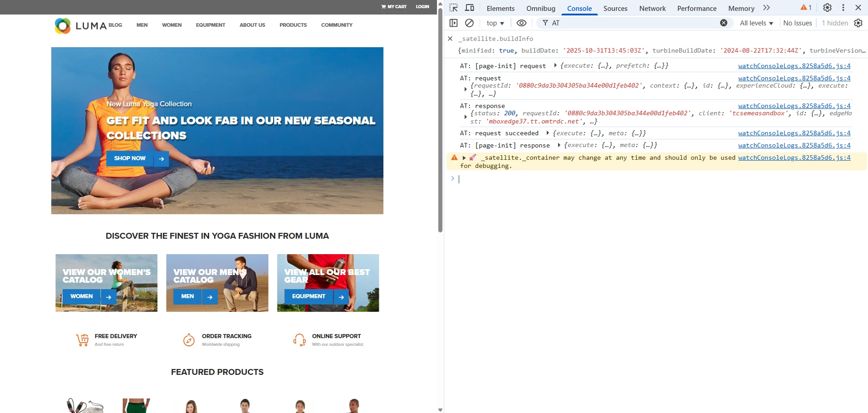Click the Login link
Viewport: 868px width, 413px height.
422,7
